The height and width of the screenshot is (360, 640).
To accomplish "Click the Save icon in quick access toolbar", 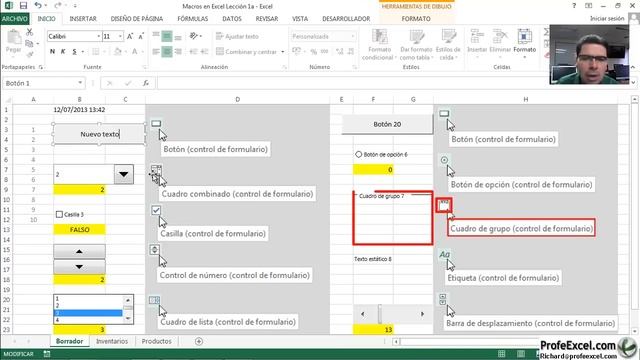I will point(23,6).
